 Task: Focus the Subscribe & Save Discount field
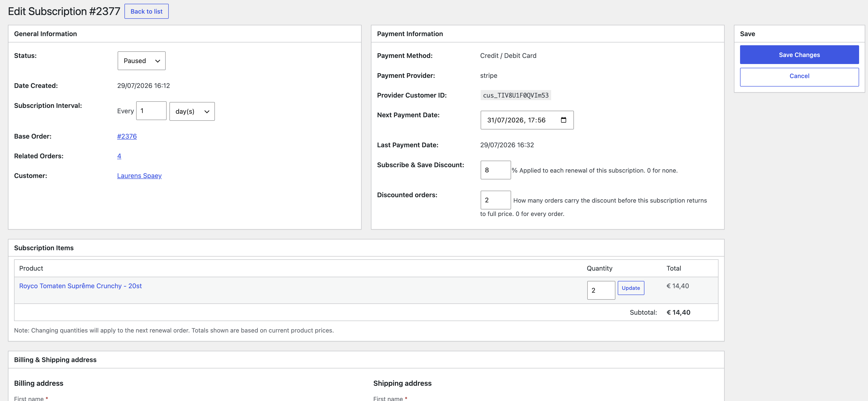pyautogui.click(x=496, y=170)
